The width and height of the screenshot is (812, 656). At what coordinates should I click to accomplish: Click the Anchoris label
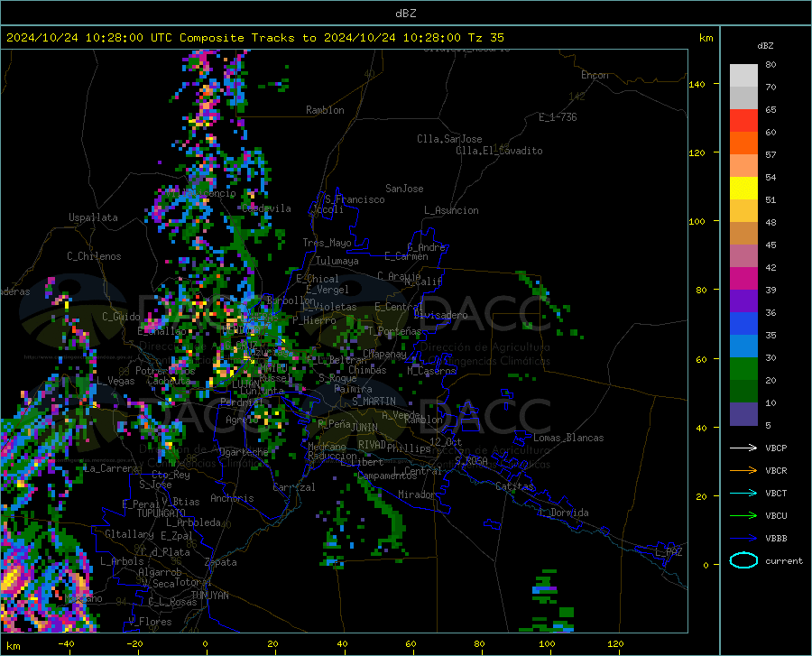232,498
